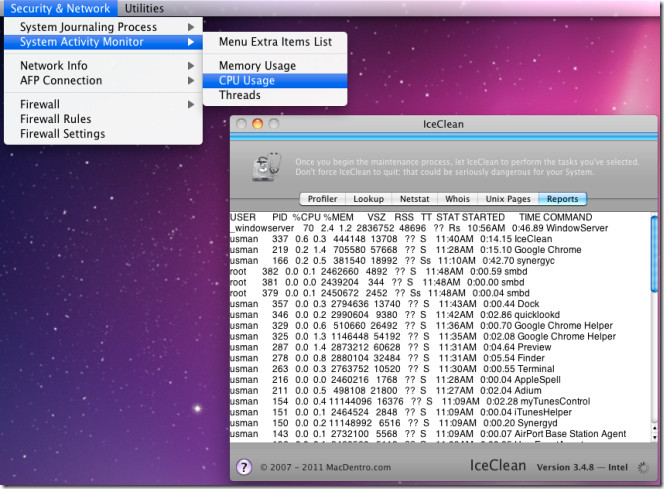Select Menu Extra Items List
664x489 pixels.
pyautogui.click(x=275, y=42)
